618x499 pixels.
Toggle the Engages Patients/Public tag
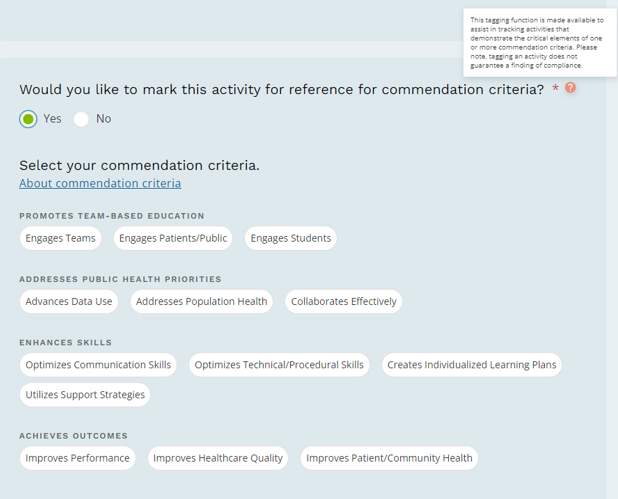[173, 238]
